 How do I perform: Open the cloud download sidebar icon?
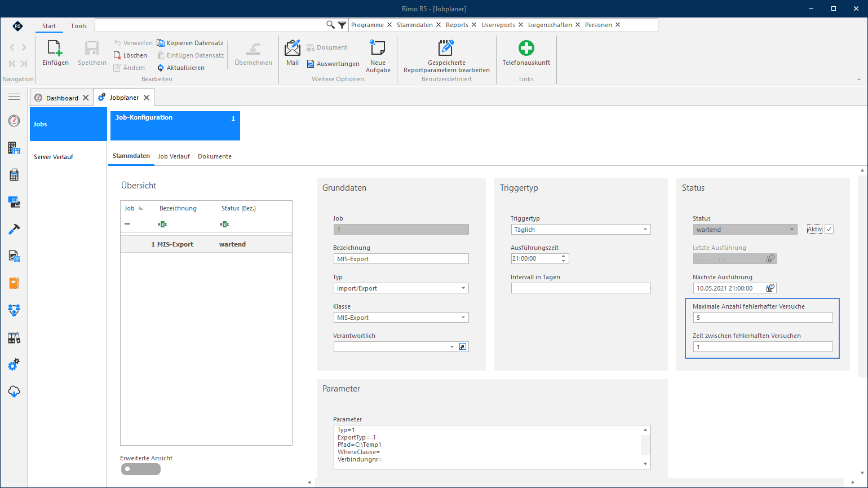14,392
